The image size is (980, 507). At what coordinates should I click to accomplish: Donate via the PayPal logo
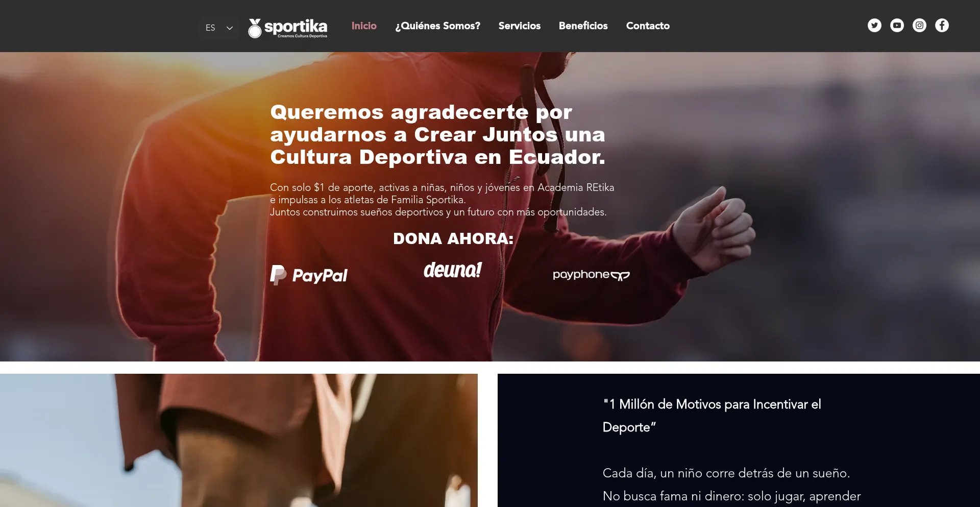pyautogui.click(x=309, y=275)
